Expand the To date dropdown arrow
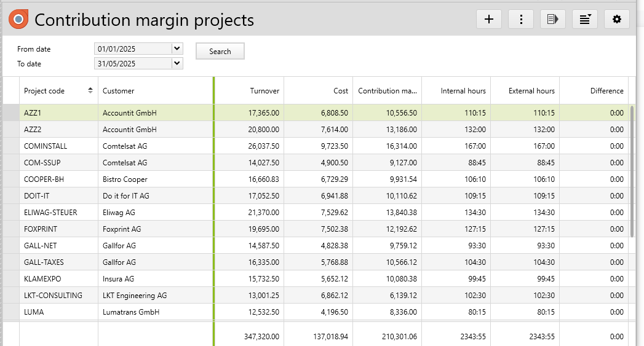Image resolution: width=644 pixels, height=346 pixels. (177, 63)
